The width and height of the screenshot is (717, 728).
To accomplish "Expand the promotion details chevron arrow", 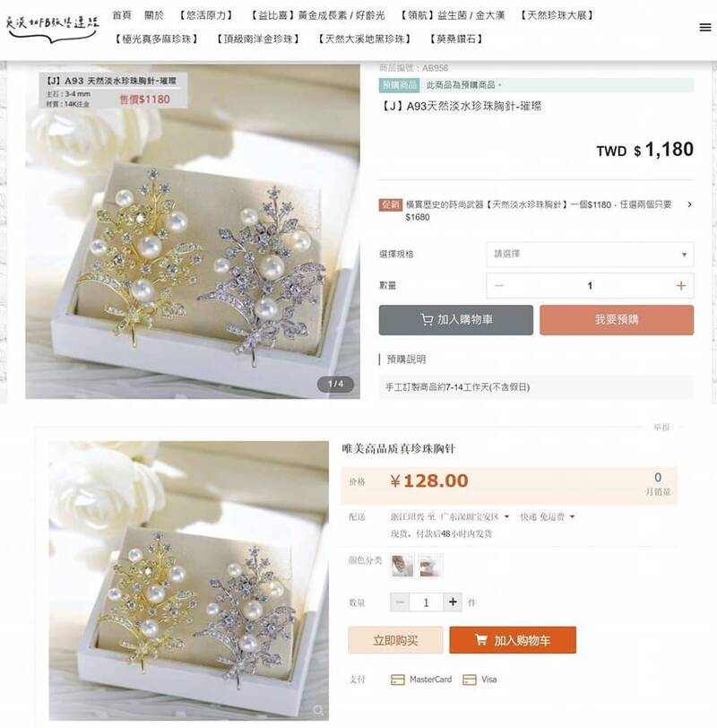I will click(689, 204).
